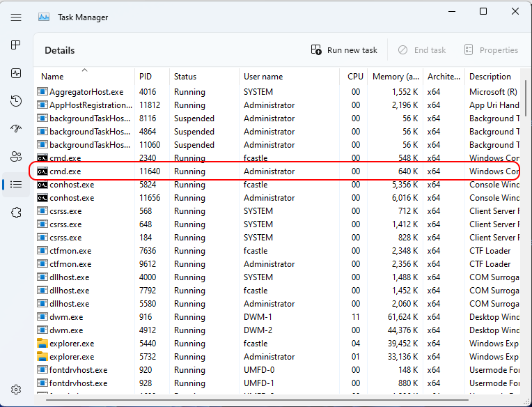Click icon of dllhost.exe PID 4000
532x407 pixels.
(42, 277)
